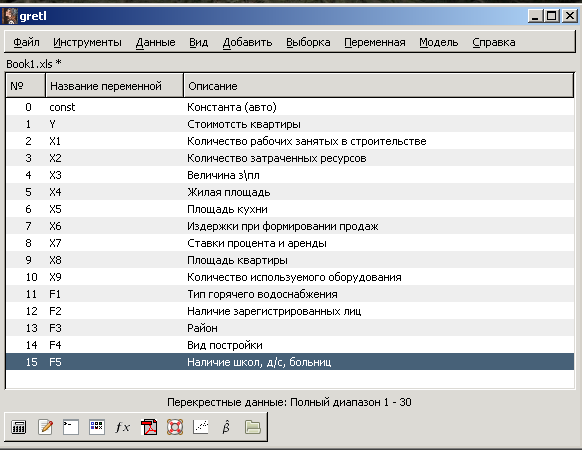The height and width of the screenshot is (450, 582).
Task: Open the Справка menu
Action: point(494,42)
